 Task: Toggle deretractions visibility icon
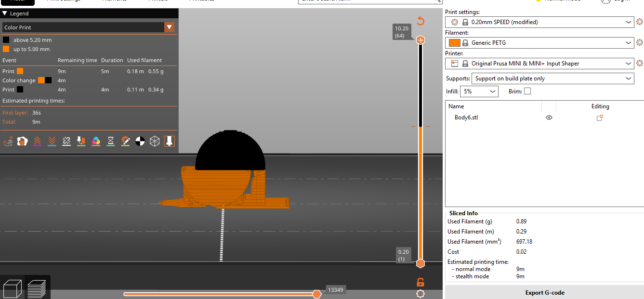click(52, 141)
